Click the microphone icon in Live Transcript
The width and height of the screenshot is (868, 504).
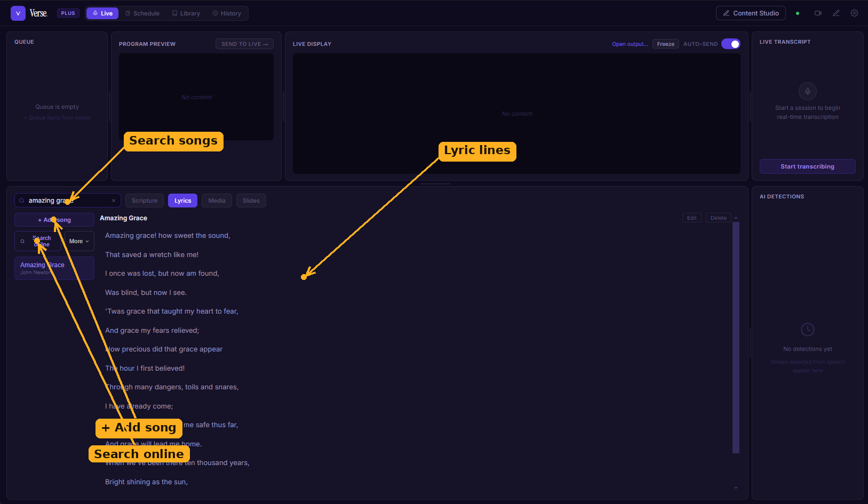coord(808,91)
